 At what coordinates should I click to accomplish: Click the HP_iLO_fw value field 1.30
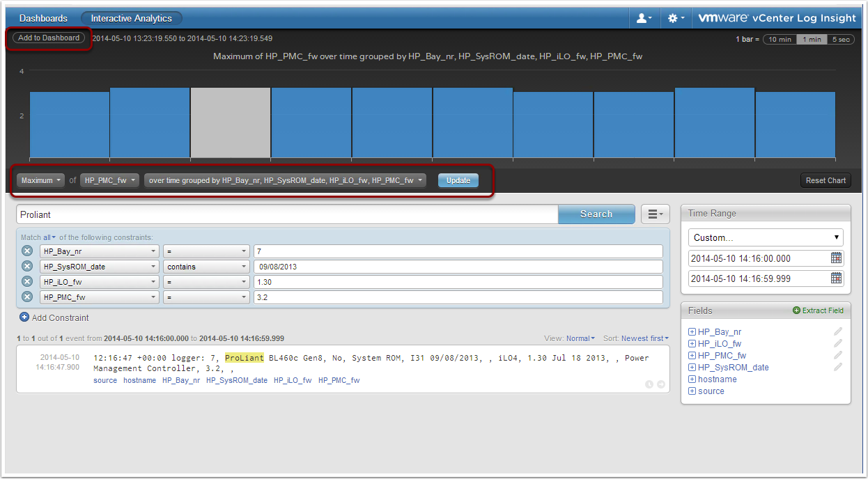458,282
